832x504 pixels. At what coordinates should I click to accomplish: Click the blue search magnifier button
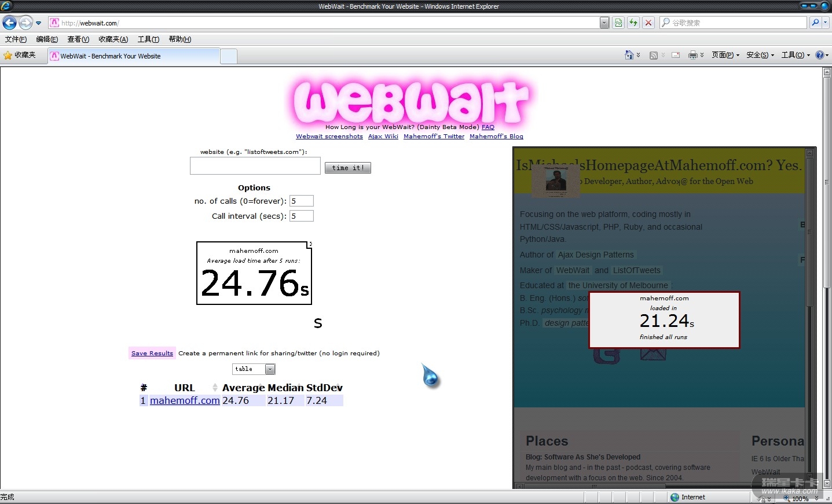[815, 23]
